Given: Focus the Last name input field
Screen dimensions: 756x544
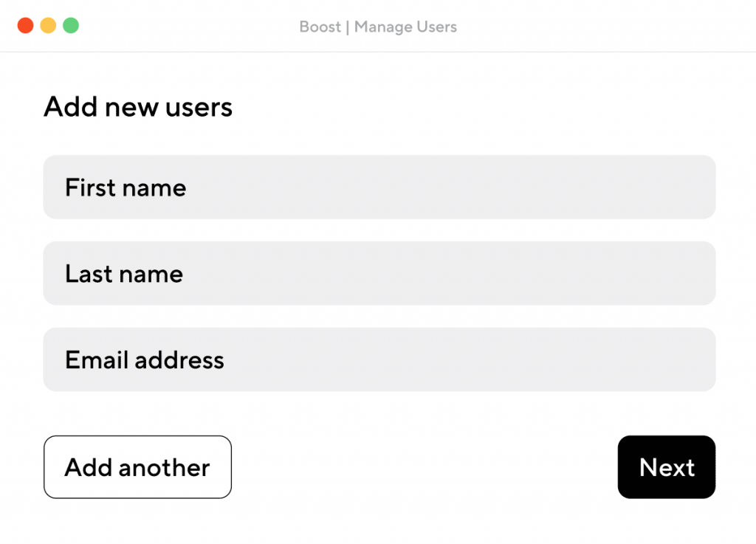Looking at the screenshot, I should pyautogui.click(x=379, y=274).
